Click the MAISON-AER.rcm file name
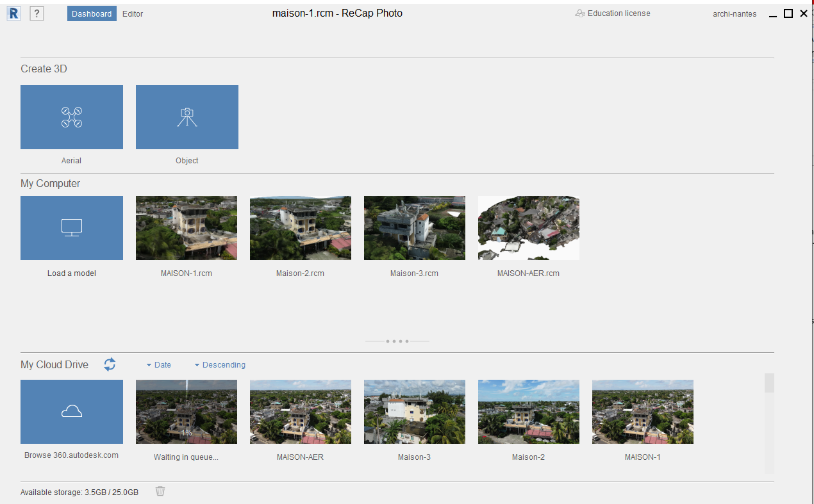814x504 pixels. 528,273
